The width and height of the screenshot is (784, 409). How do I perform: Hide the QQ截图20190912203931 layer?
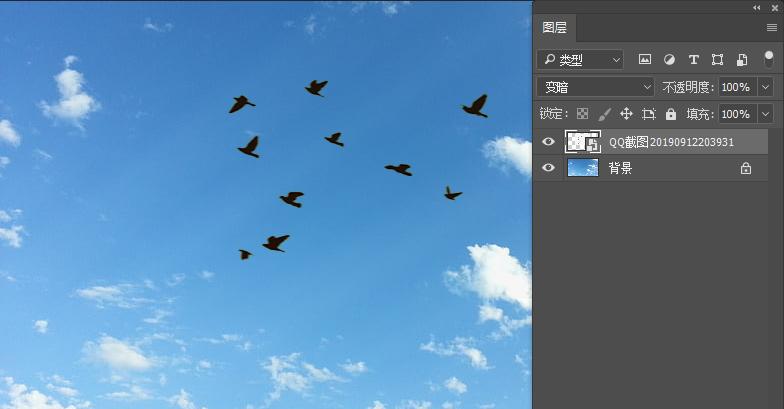(548, 142)
